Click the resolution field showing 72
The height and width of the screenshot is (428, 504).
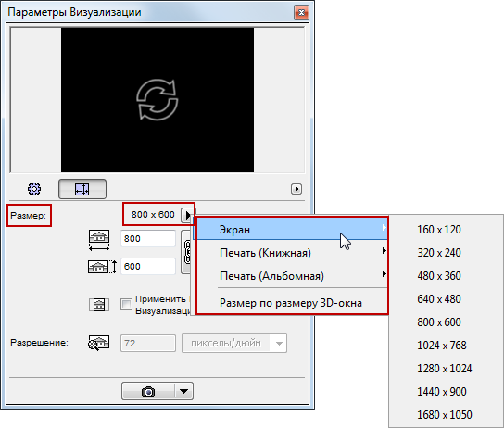148,343
